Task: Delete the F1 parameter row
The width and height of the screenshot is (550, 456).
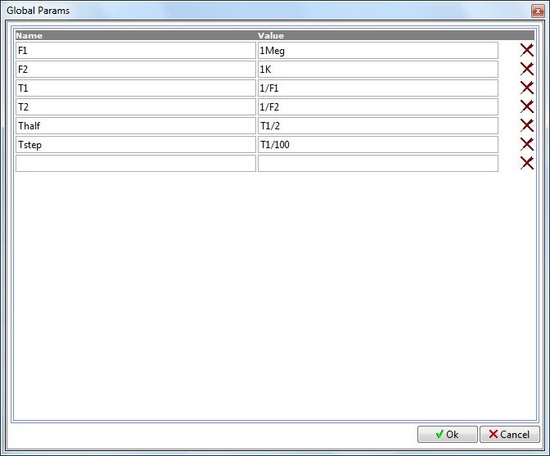Action: point(526,50)
